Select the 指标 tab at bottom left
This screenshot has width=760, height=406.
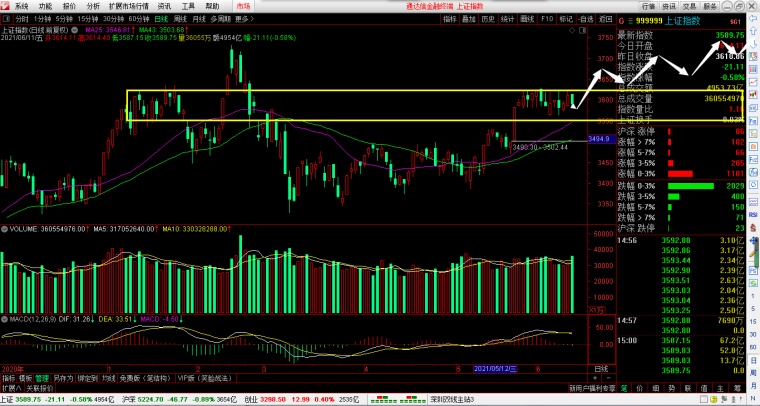pos(9,379)
